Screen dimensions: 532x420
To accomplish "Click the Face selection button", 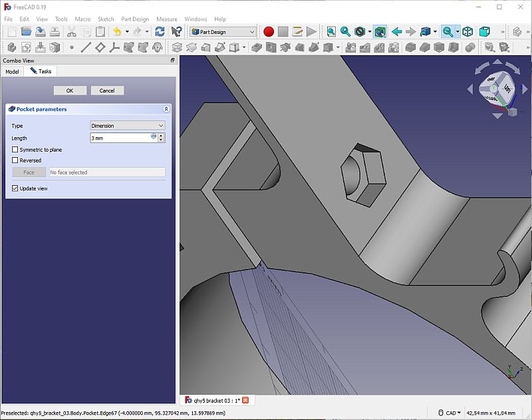I will click(x=29, y=172).
